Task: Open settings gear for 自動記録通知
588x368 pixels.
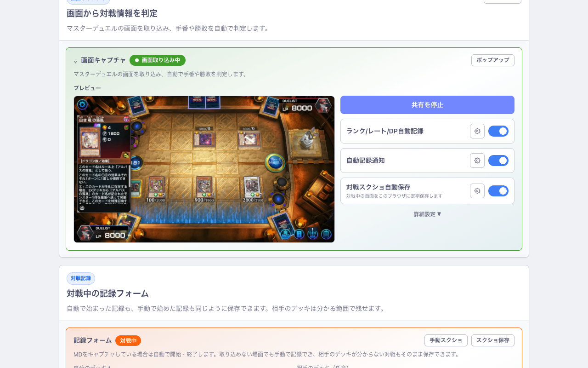Action: tap(477, 161)
